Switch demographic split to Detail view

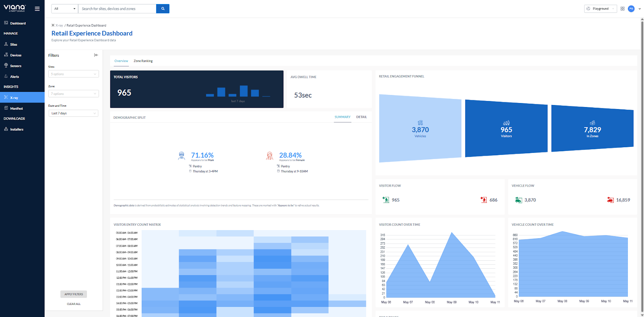361,117
